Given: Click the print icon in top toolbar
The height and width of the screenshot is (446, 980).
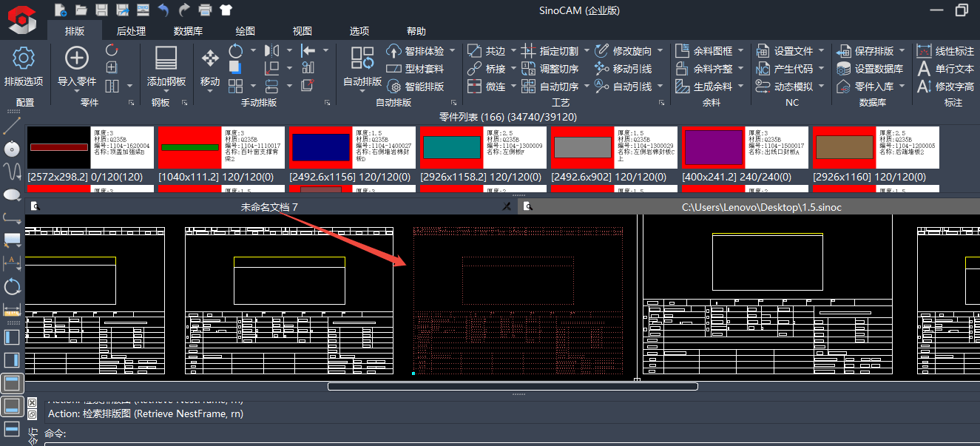Looking at the screenshot, I should click(x=205, y=10).
